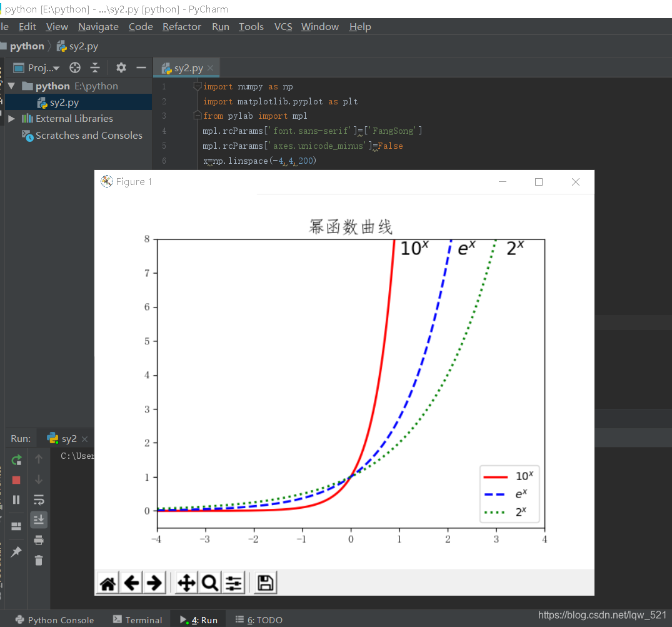This screenshot has height=627, width=672.
Task: Open the Terminal tool window
Action: (x=138, y=619)
